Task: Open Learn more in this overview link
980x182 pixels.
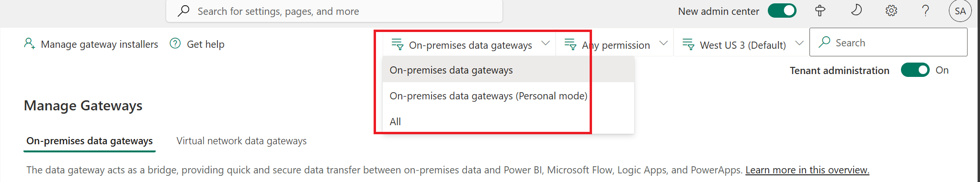Action: [x=807, y=170]
